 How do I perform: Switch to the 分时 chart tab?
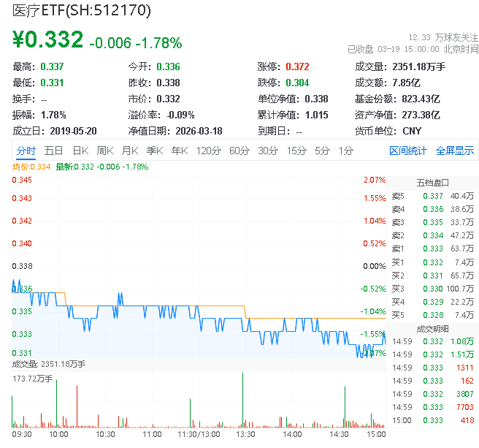click(x=26, y=151)
